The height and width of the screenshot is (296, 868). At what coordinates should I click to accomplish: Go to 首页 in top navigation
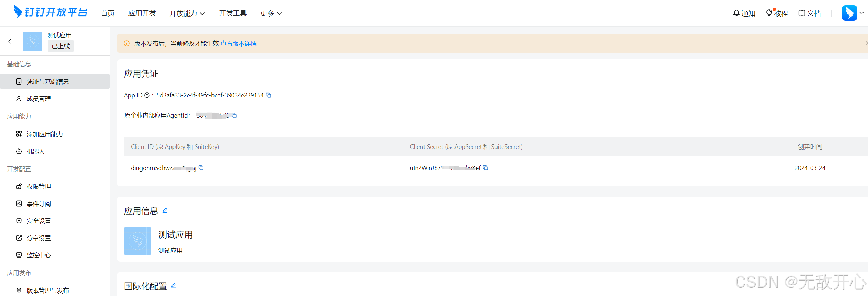[x=107, y=13]
